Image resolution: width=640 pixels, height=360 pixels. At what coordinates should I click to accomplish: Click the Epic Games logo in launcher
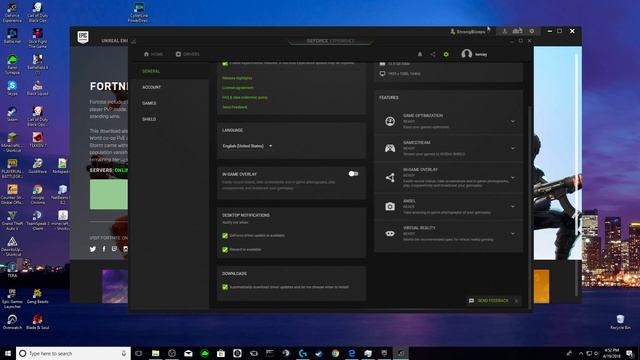pyautogui.click(x=83, y=38)
